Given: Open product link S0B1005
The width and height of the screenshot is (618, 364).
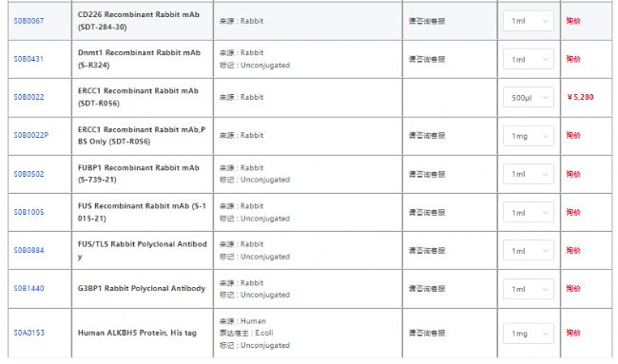Looking at the screenshot, I should [29, 212].
